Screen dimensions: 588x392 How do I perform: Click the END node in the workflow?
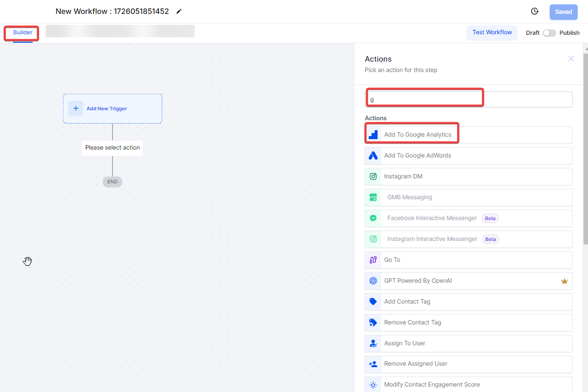click(113, 182)
